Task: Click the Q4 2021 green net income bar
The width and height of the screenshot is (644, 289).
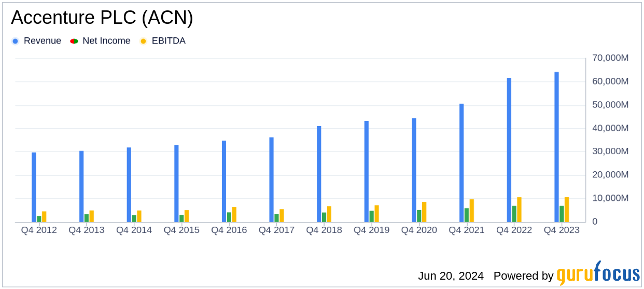Action: (x=467, y=215)
